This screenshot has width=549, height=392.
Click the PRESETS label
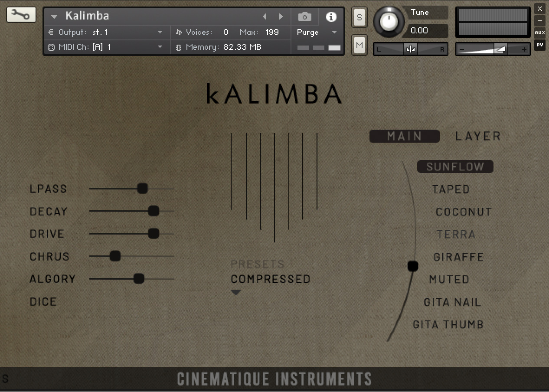click(258, 264)
